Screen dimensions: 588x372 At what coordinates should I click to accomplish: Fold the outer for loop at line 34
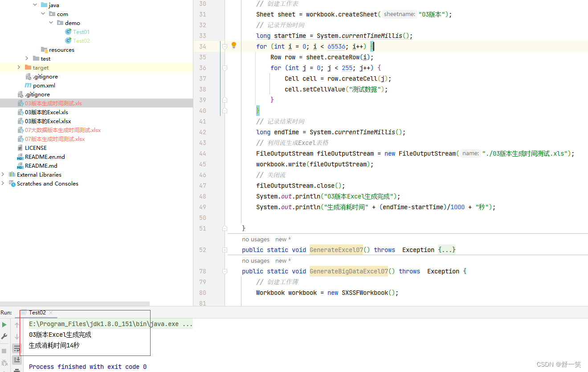click(225, 46)
